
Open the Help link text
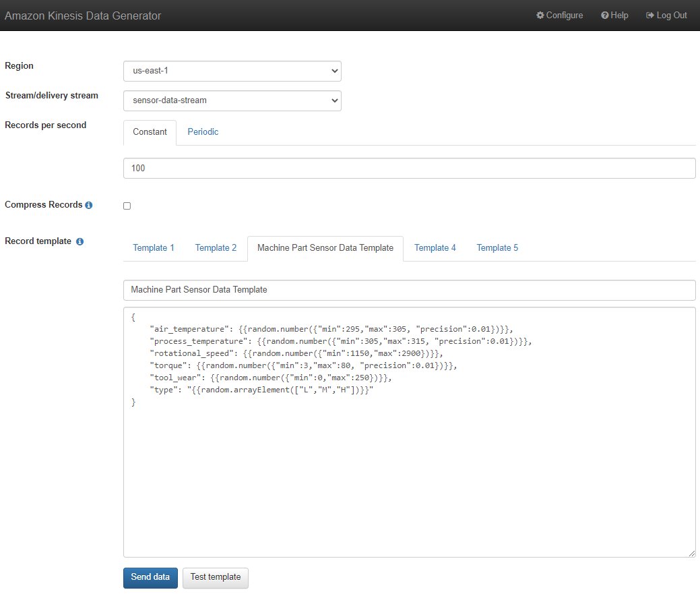click(x=619, y=16)
